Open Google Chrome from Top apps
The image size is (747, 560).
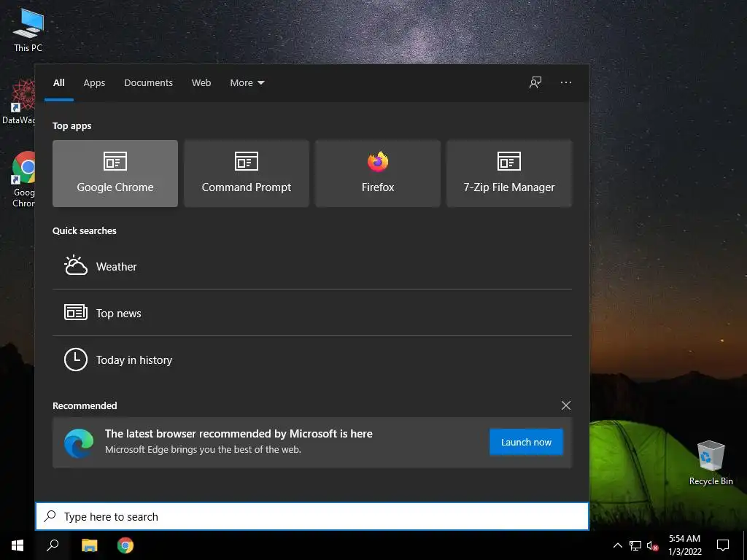115,174
